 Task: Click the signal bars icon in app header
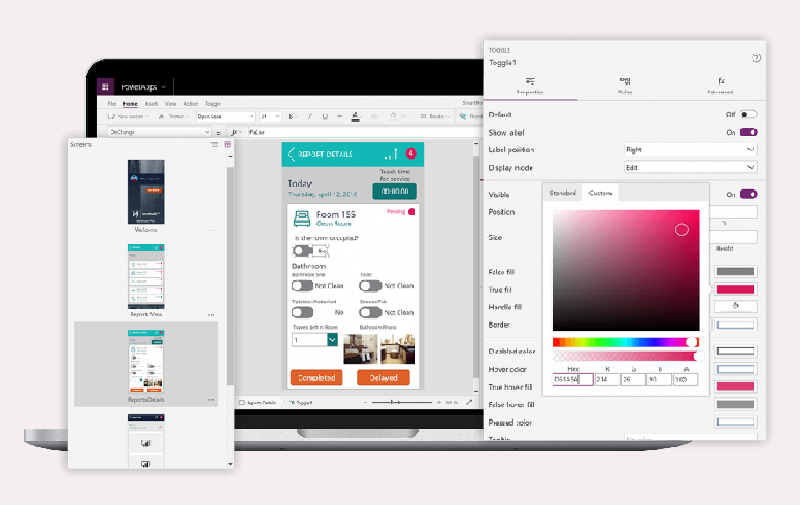pos(391,154)
